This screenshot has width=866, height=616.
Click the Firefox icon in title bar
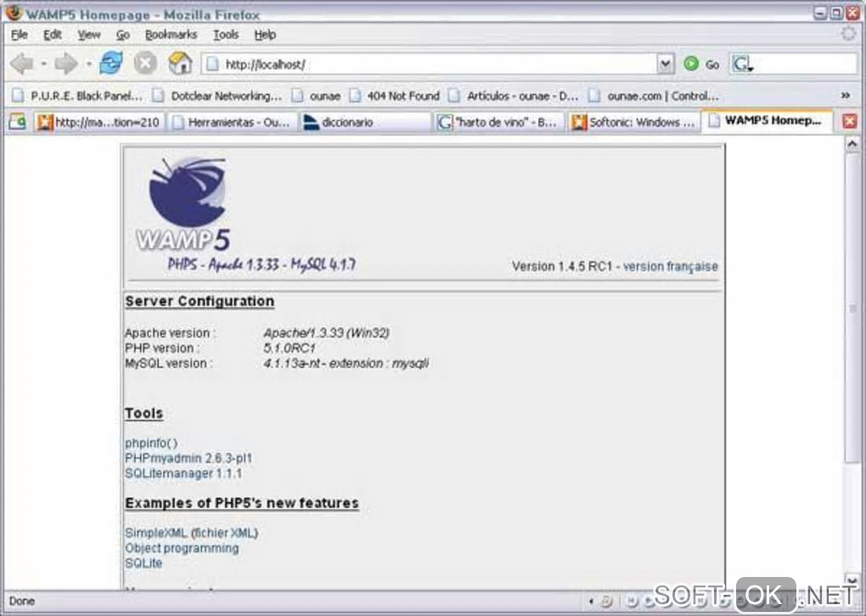14,12
